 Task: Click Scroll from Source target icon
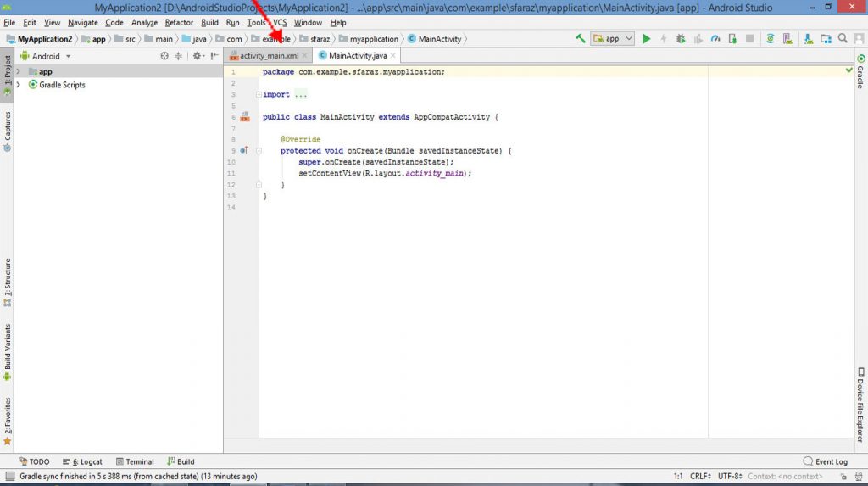pos(164,56)
